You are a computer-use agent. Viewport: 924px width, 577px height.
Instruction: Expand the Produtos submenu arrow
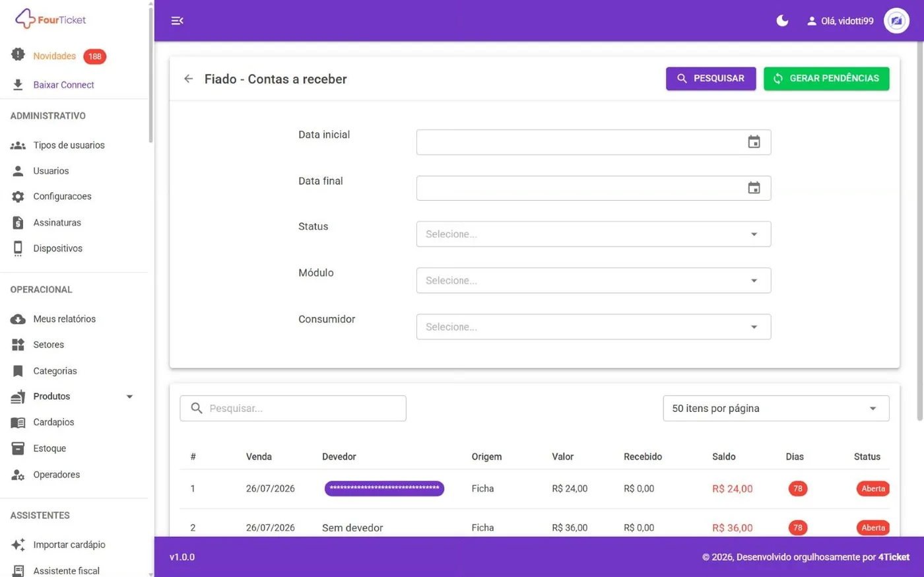pos(129,397)
